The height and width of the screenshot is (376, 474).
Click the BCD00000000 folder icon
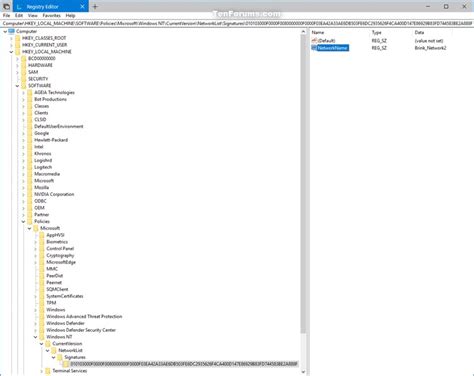[24, 58]
